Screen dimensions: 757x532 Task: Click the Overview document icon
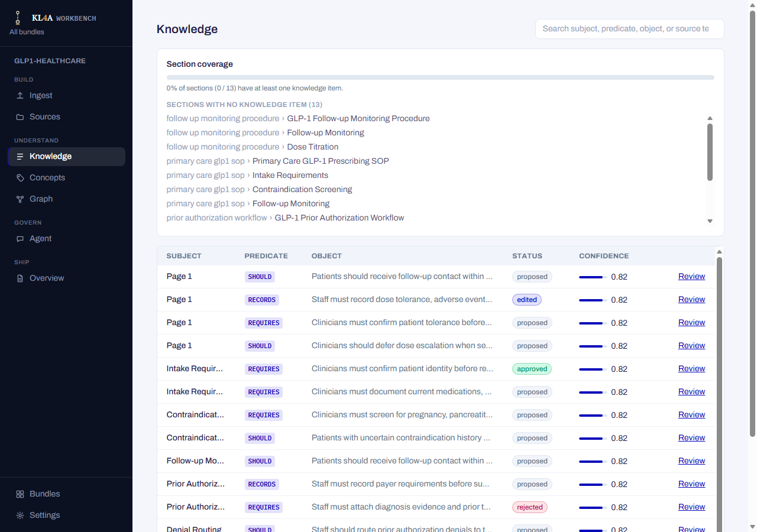coord(20,278)
